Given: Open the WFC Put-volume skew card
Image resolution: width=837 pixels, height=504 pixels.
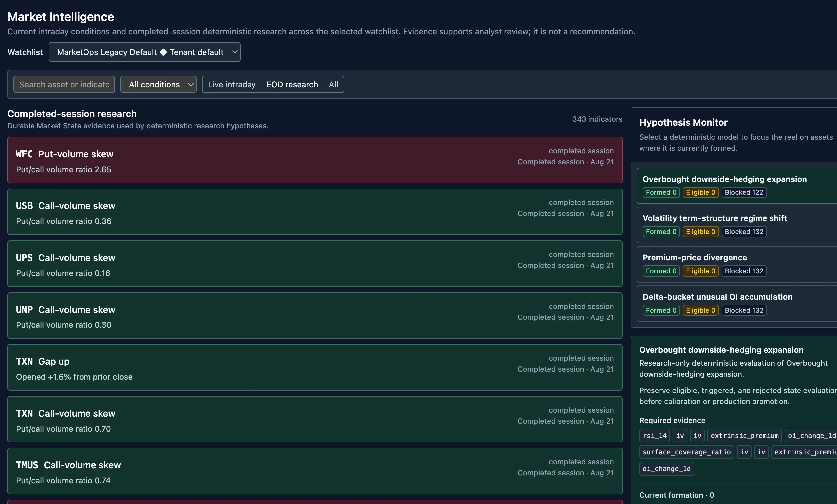Looking at the screenshot, I should pyautogui.click(x=315, y=160).
